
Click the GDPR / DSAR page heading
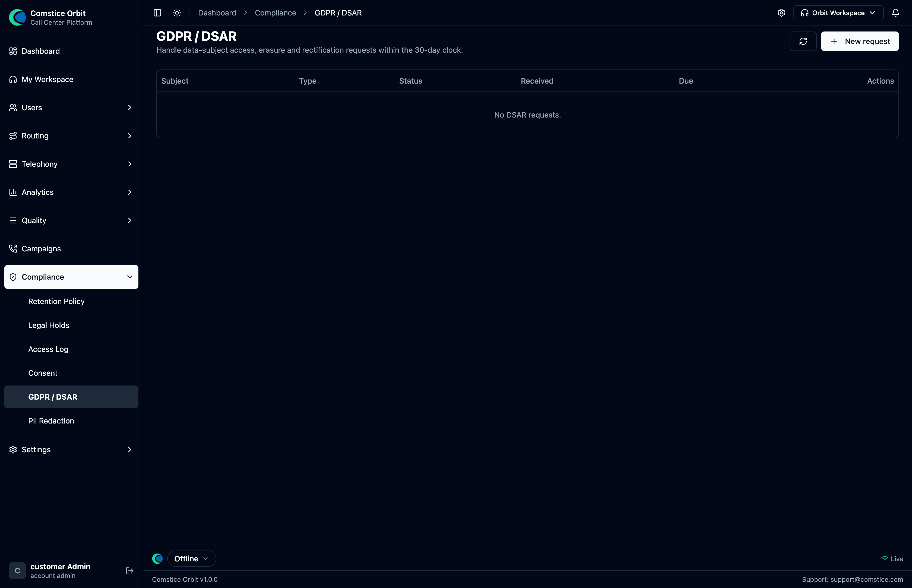[x=196, y=36]
